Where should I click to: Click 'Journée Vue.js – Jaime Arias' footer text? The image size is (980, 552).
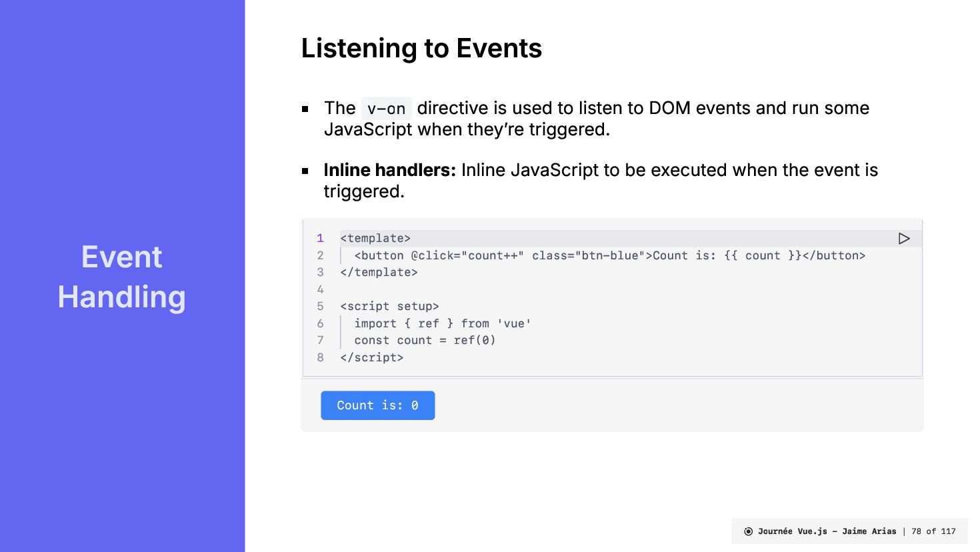[x=827, y=531]
